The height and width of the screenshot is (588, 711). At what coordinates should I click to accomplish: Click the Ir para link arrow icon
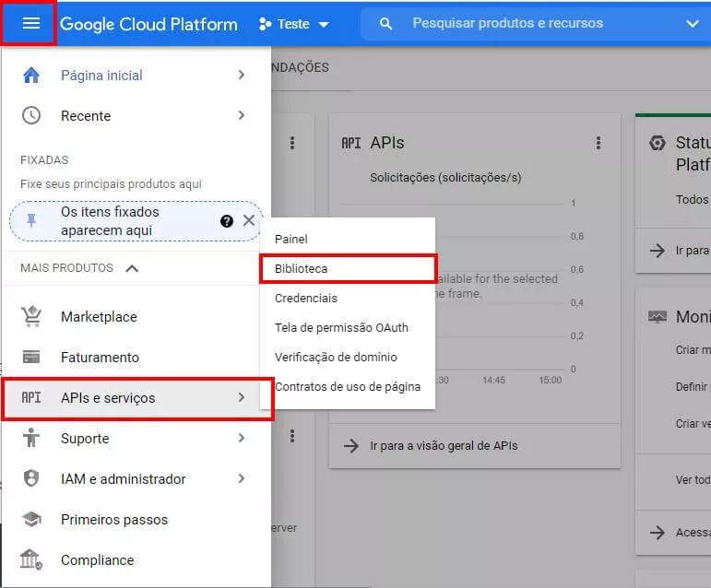click(657, 250)
